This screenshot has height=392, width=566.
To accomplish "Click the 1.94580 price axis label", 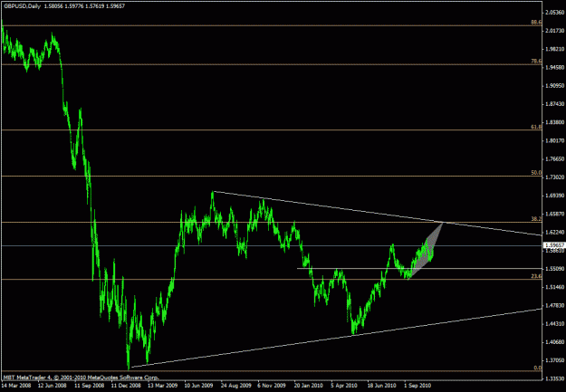I will pyautogui.click(x=555, y=68).
